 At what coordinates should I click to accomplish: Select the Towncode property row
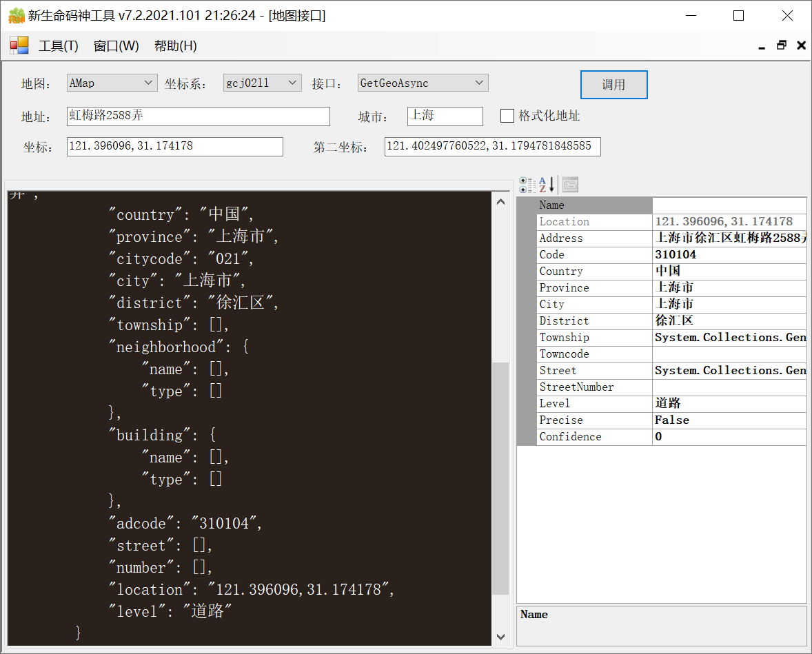point(671,354)
